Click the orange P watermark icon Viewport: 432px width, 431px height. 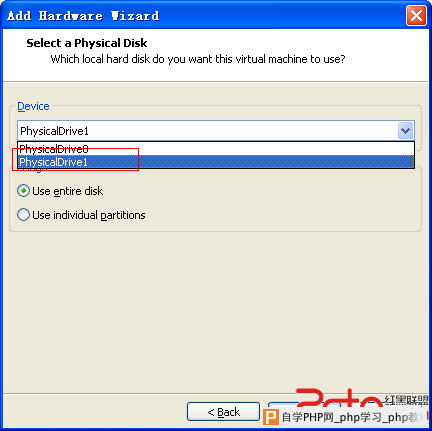tap(271, 417)
